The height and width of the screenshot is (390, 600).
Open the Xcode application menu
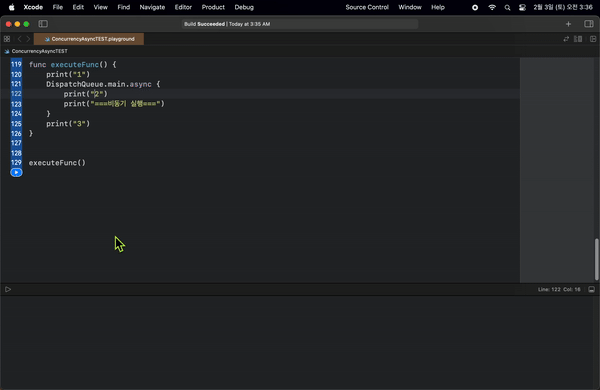pyautogui.click(x=33, y=7)
